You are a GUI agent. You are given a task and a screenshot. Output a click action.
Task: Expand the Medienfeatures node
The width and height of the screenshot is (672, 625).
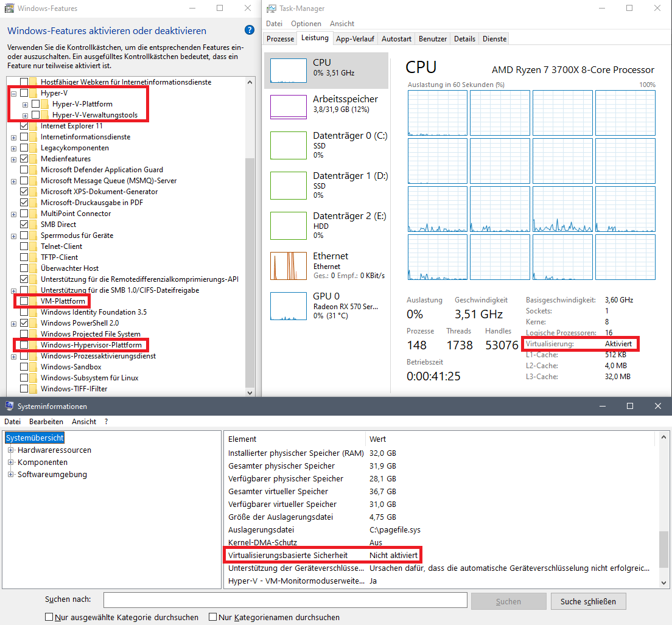(x=14, y=159)
